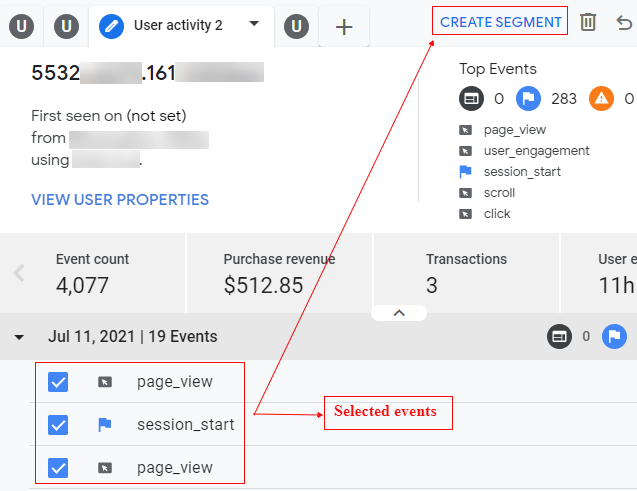Collapse the metrics panel with up chevron
The height and width of the screenshot is (491, 637).
[x=399, y=313]
